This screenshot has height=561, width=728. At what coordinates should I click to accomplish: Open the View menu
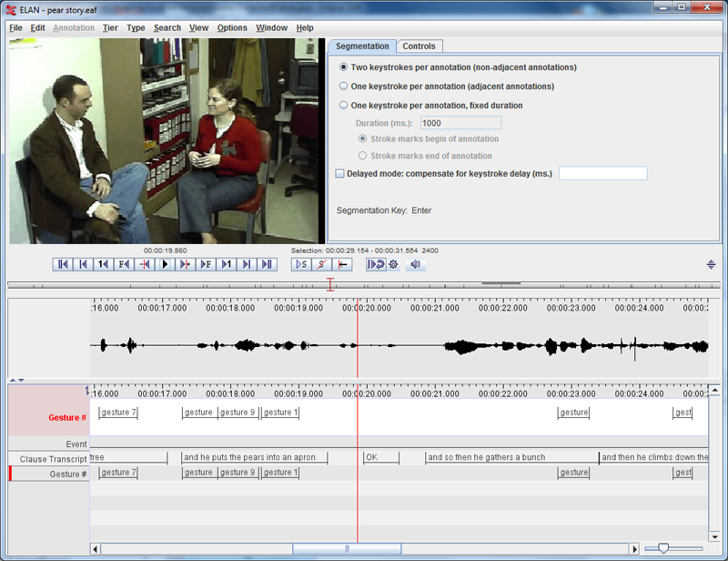coord(198,28)
